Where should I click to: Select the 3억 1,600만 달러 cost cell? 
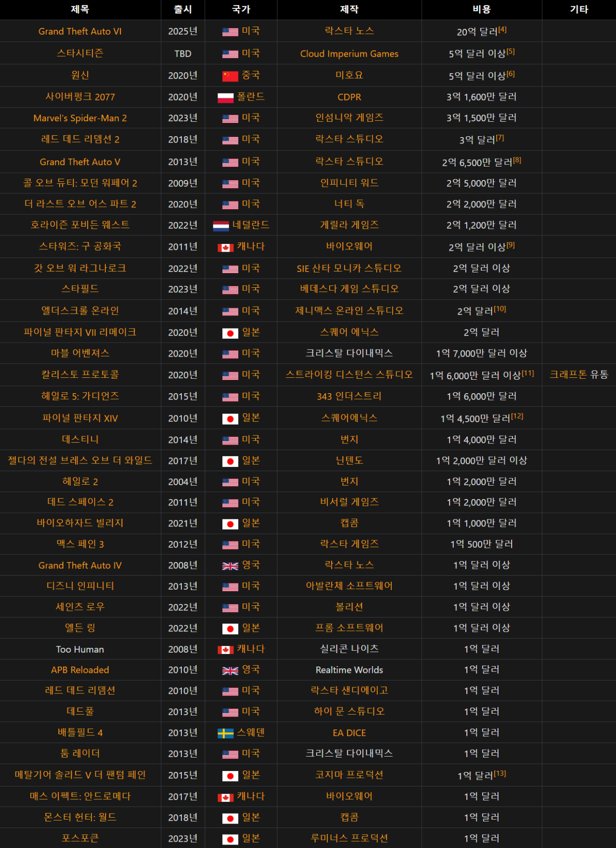click(x=482, y=97)
